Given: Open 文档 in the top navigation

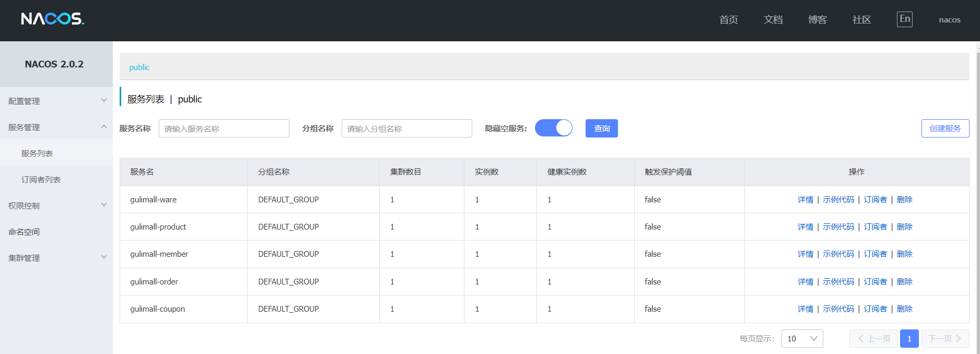Looking at the screenshot, I should tap(773, 20).
